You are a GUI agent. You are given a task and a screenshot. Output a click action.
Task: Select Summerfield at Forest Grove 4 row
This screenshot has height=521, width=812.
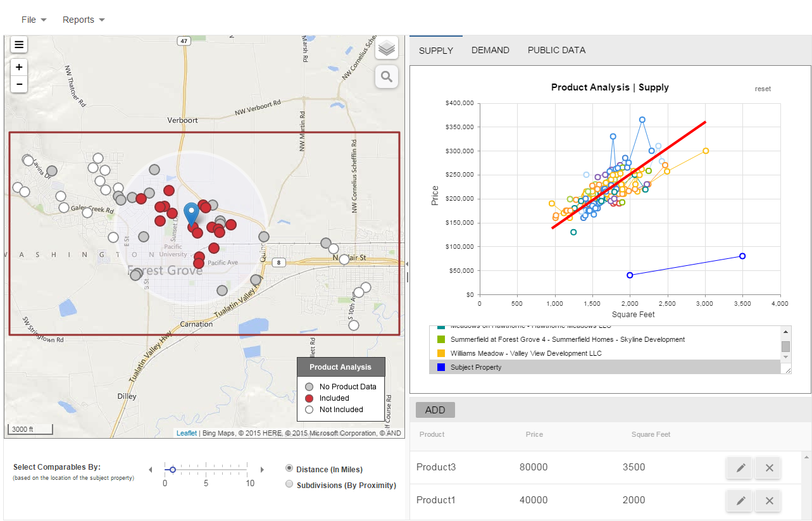(606, 339)
